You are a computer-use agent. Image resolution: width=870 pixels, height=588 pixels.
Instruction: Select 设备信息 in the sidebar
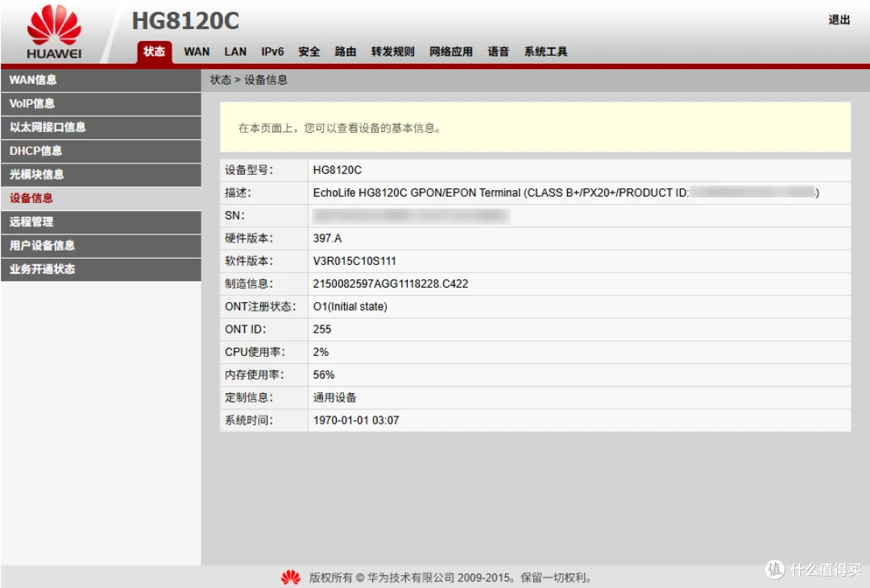point(101,198)
